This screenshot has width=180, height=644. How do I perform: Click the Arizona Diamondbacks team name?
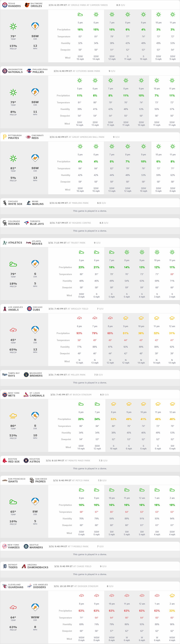38,567
